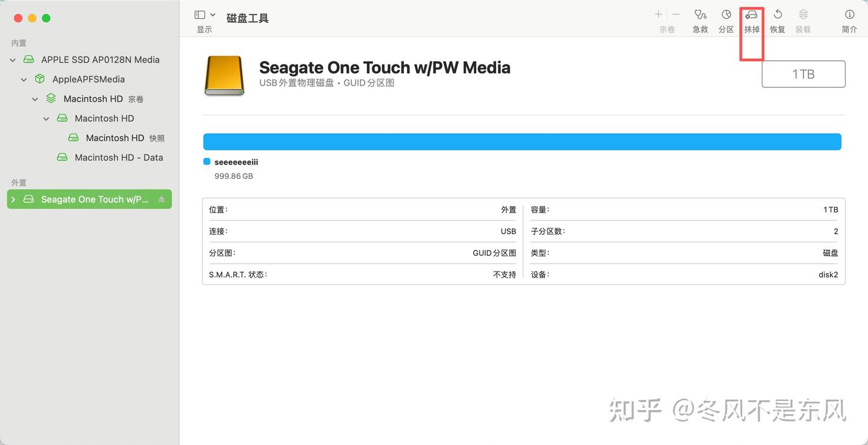This screenshot has height=445, width=868.
Task: Click the Restore (恢复) toolbar icon
Action: 778,14
